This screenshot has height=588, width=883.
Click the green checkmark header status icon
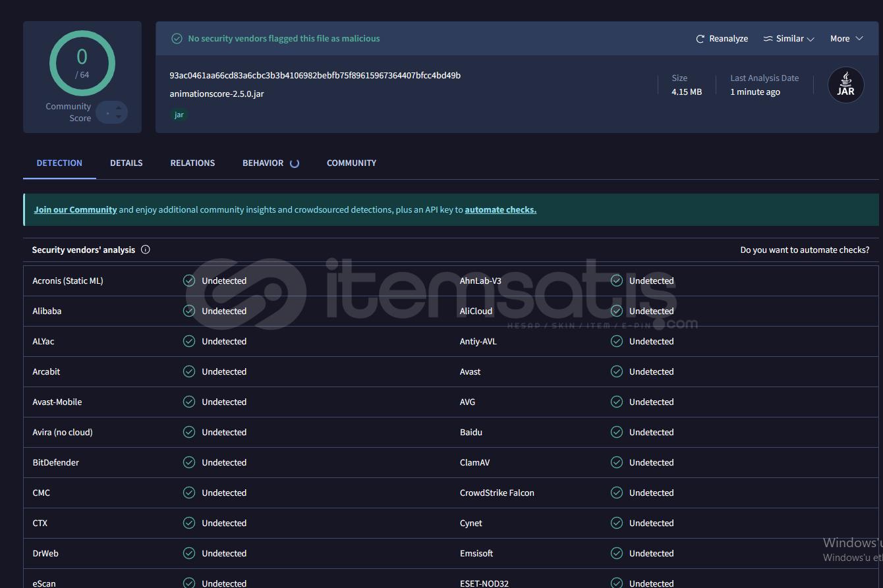(177, 39)
